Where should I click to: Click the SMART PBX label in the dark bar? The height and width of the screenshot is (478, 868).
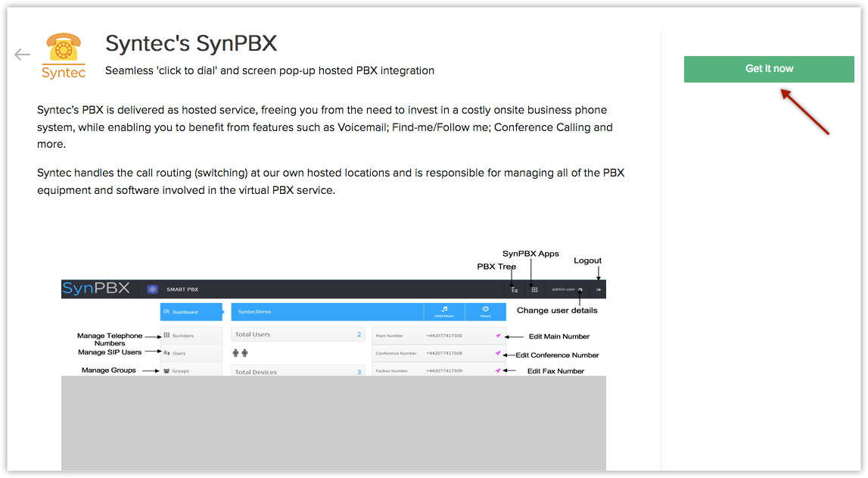click(x=182, y=289)
